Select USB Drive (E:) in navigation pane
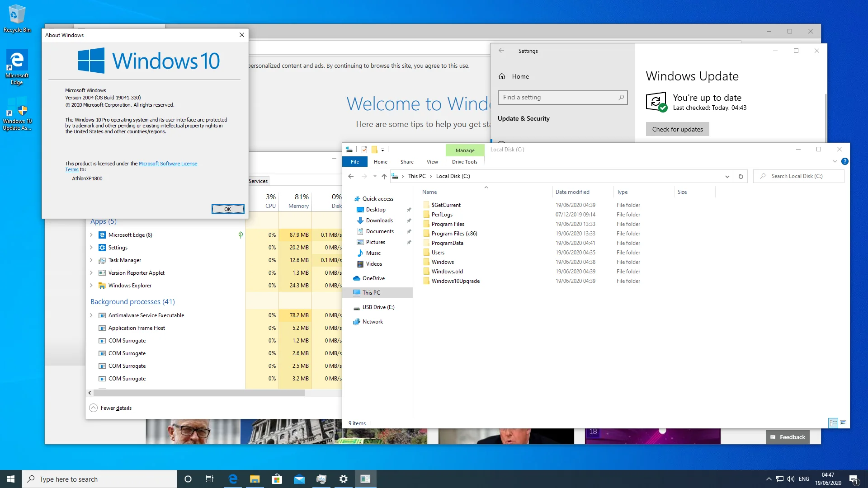This screenshot has height=488, width=868. [378, 307]
